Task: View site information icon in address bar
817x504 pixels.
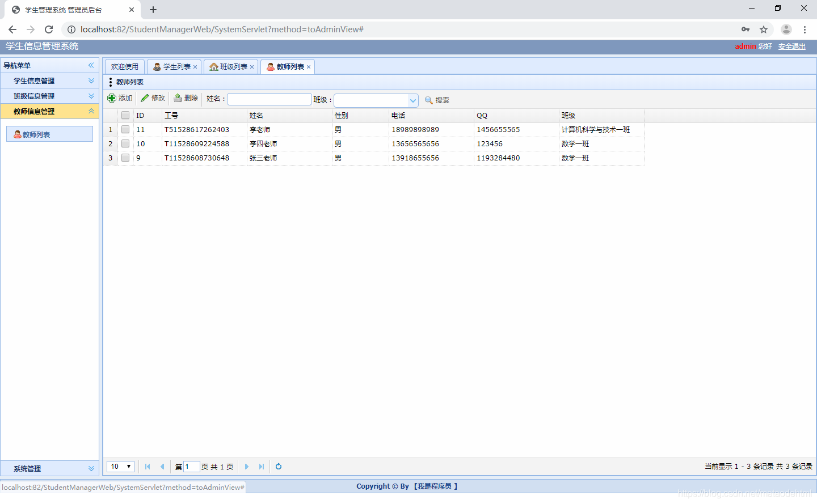Action: [x=71, y=29]
